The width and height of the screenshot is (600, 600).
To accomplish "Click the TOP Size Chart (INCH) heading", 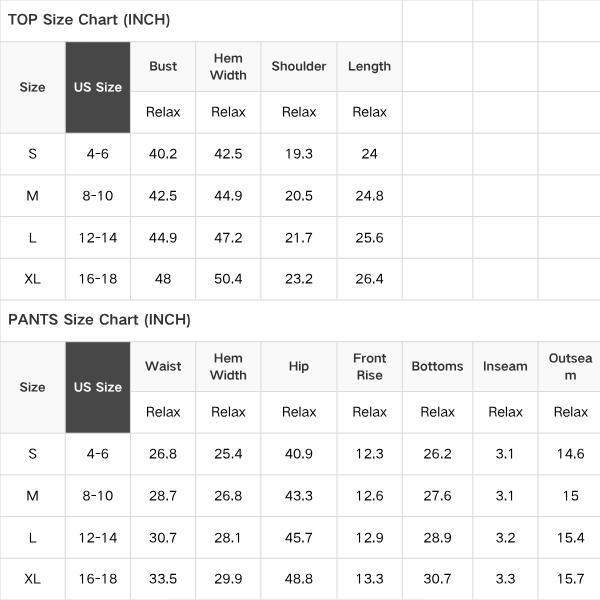I will point(89,20).
